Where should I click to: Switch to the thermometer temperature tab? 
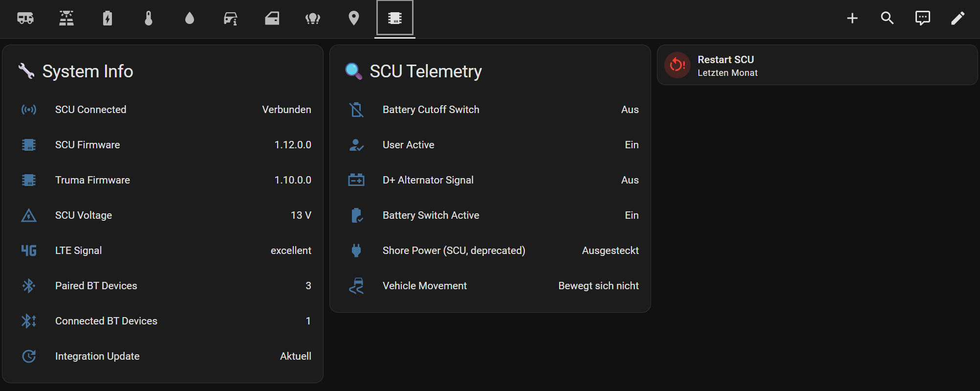pyautogui.click(x=149, y=19)
